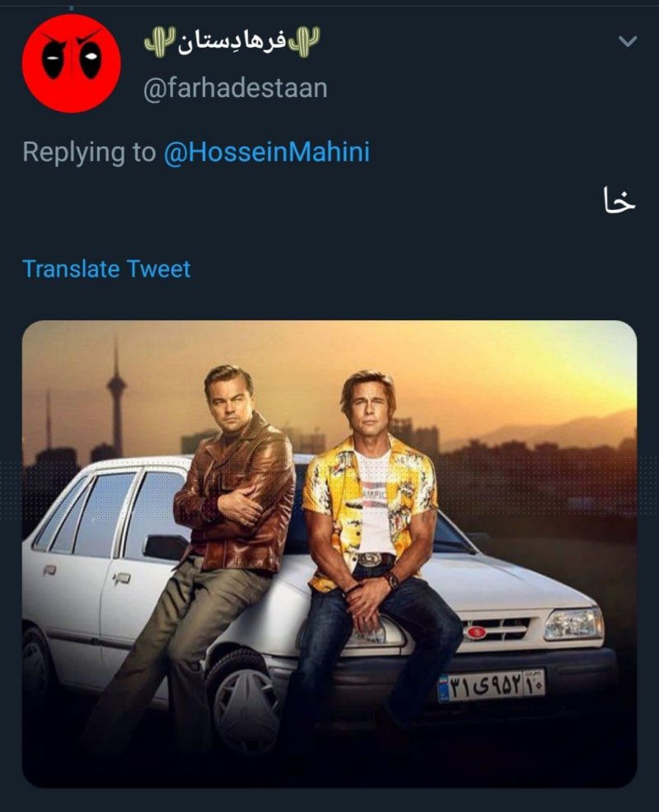The height and width of the screenshot is (812, 659).
Task: Click the car's rear door handle
Action: click(120, 579)
